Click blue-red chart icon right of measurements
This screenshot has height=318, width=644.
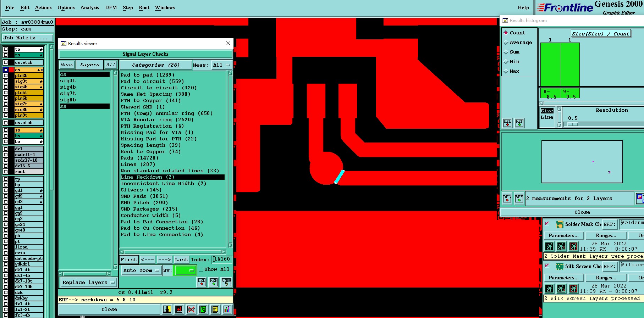pyautogui.click(x=640, y=198)
